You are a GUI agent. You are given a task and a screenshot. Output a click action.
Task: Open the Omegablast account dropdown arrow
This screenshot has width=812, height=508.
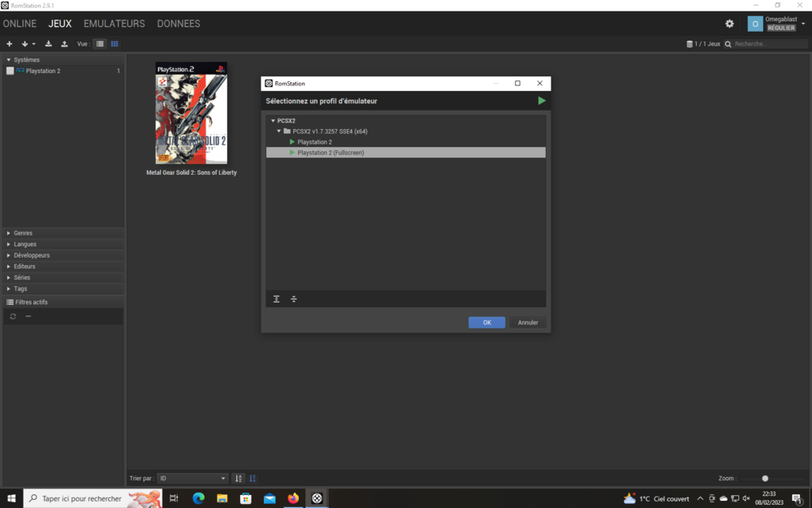803,24
